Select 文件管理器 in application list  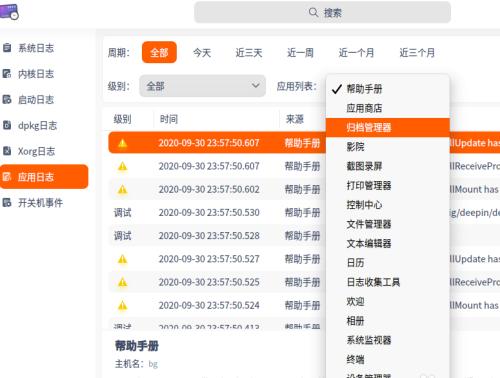click(x=388, y=224)
